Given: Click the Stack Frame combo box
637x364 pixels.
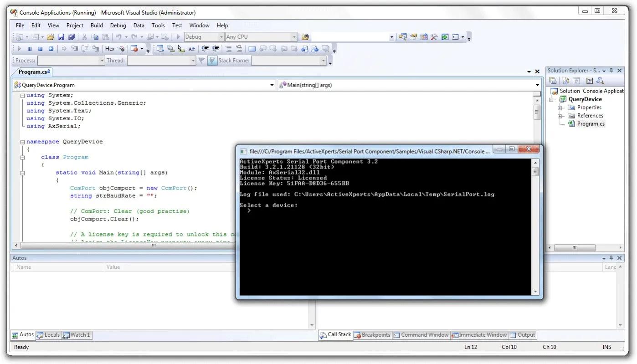Looking at the screenshot, I should [289, 61].
